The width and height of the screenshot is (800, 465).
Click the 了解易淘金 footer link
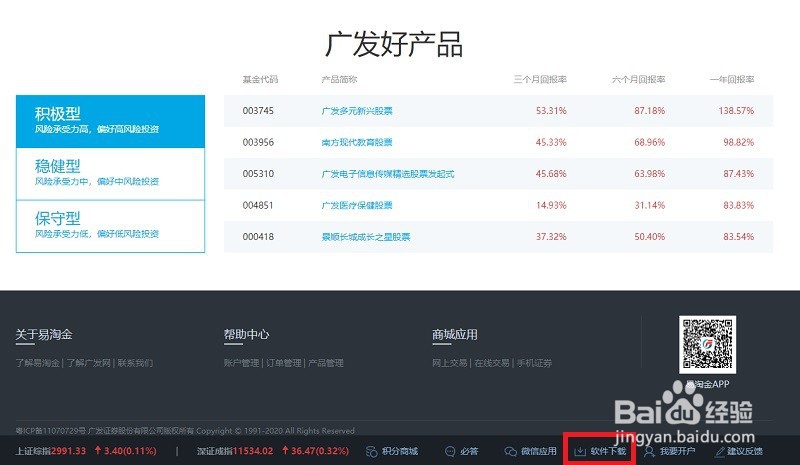click(38, 363)
